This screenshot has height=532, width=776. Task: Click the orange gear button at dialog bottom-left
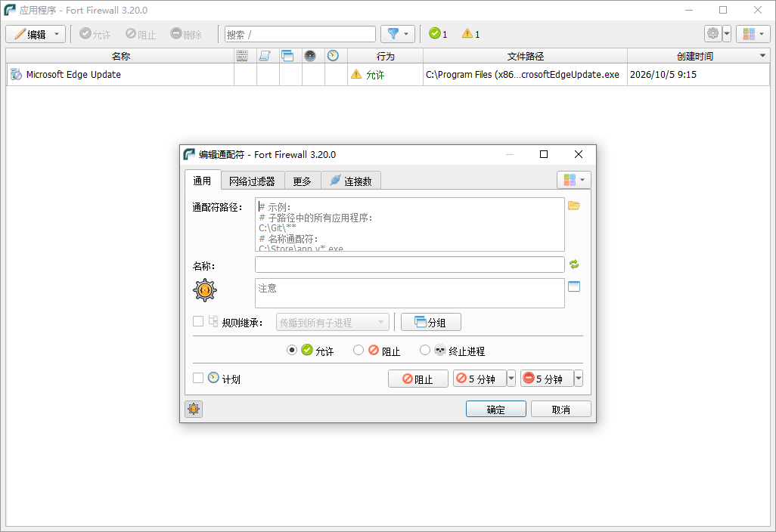194,409
